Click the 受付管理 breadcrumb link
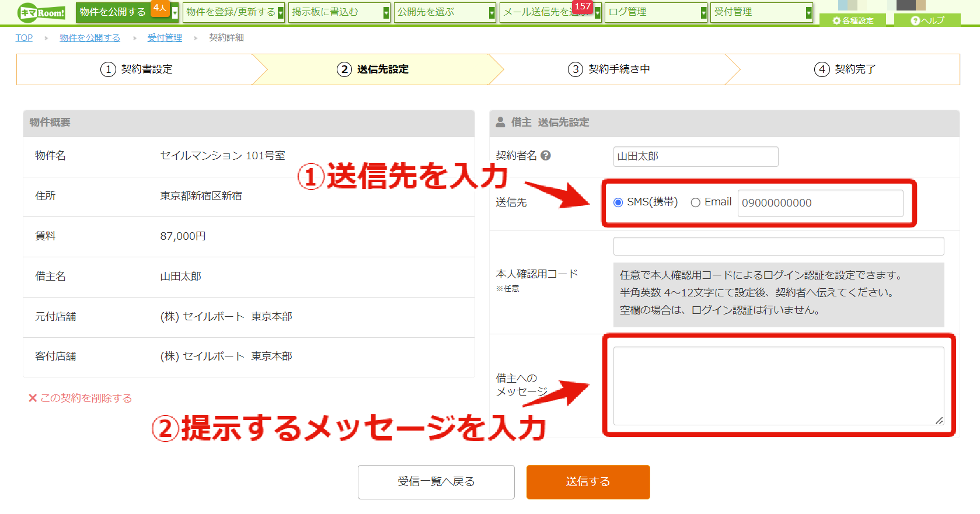 pos(165,37)
